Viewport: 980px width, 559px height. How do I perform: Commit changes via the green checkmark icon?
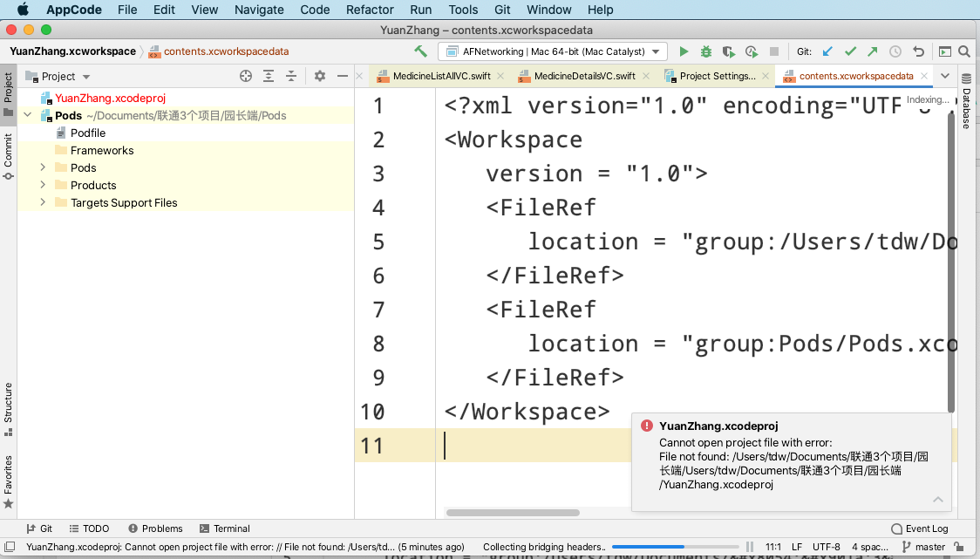click(849, 51)
